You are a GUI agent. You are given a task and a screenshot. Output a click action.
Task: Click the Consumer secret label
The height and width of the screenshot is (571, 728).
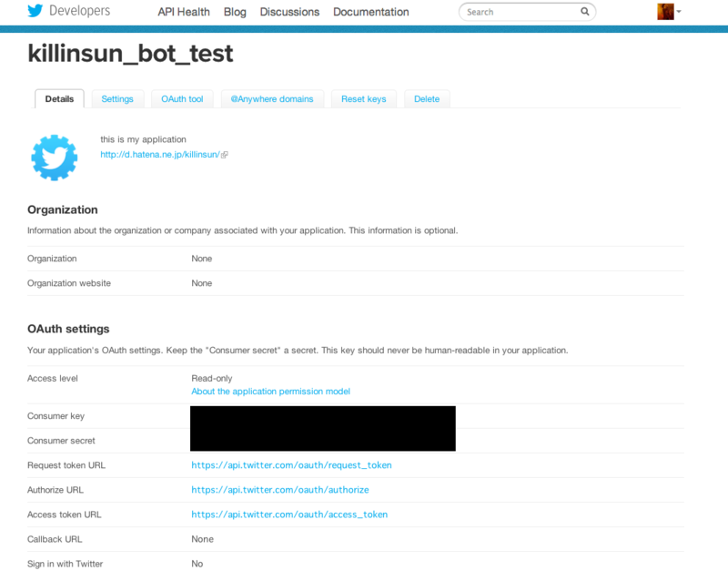(x=61, y=441)
